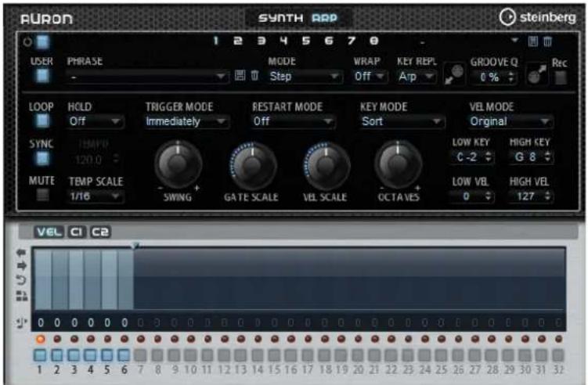Toggle the Rec record button
This screenshot has width=588, height=385.
pyautogui.click(x=561, y=77)
